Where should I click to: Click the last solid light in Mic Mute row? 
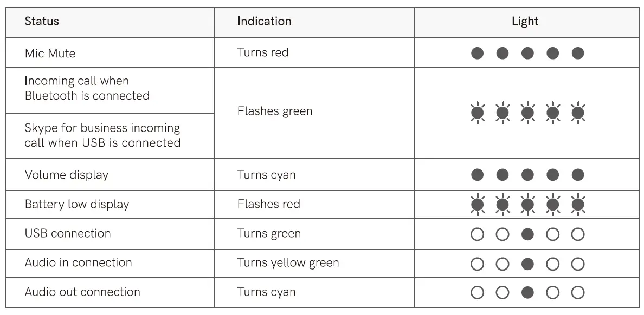coord(578,53)
